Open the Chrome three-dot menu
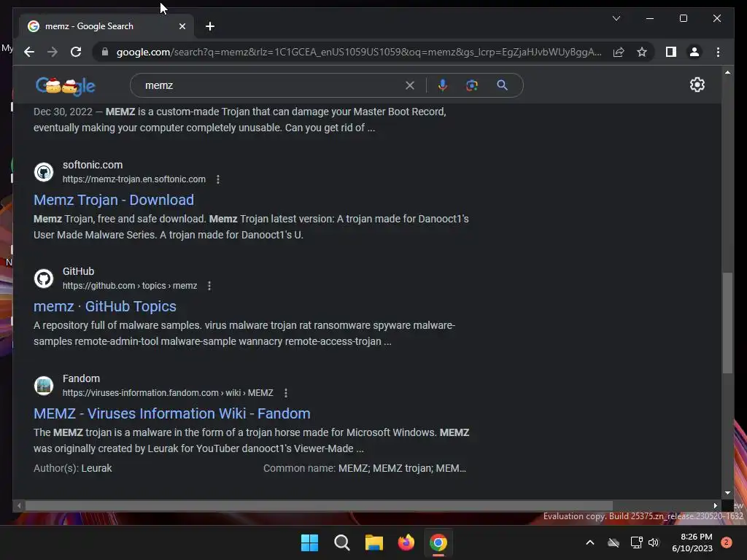747x560 pixels. (718, 52)
